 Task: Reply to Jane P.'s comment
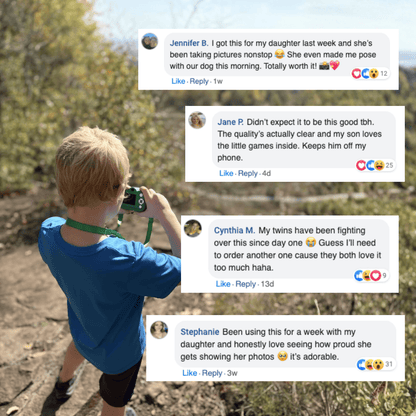tap(248, 173)
